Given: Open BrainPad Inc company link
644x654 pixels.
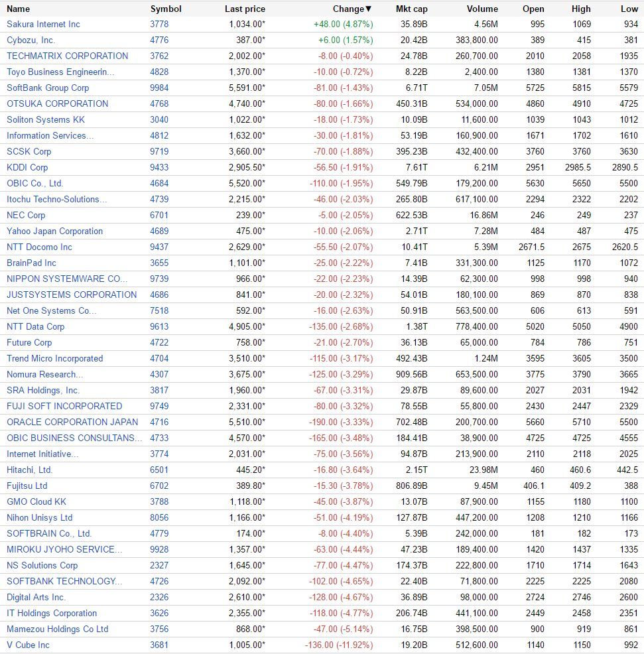Looking at the screenshot, I should point(31,263).
